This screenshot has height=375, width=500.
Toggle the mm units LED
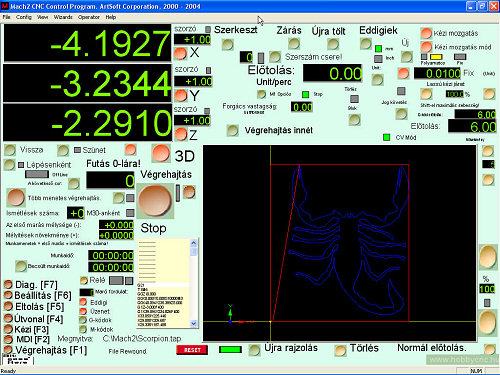click(378, 49)
